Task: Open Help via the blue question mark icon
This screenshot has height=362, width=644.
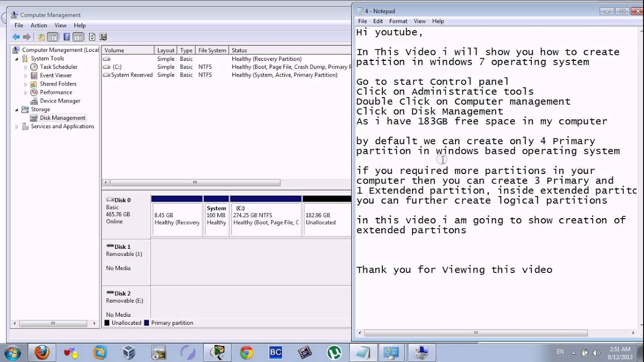Action: (x=66, y=37)
